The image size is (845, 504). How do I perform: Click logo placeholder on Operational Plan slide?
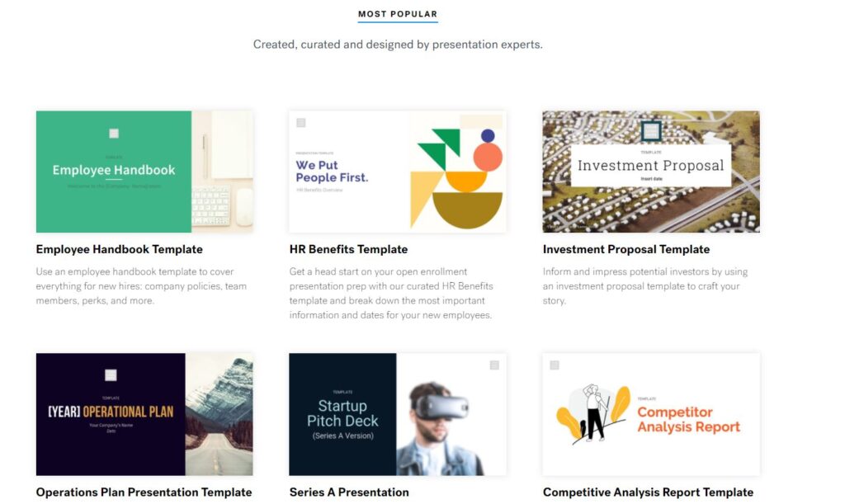click(x=111, y=375)
